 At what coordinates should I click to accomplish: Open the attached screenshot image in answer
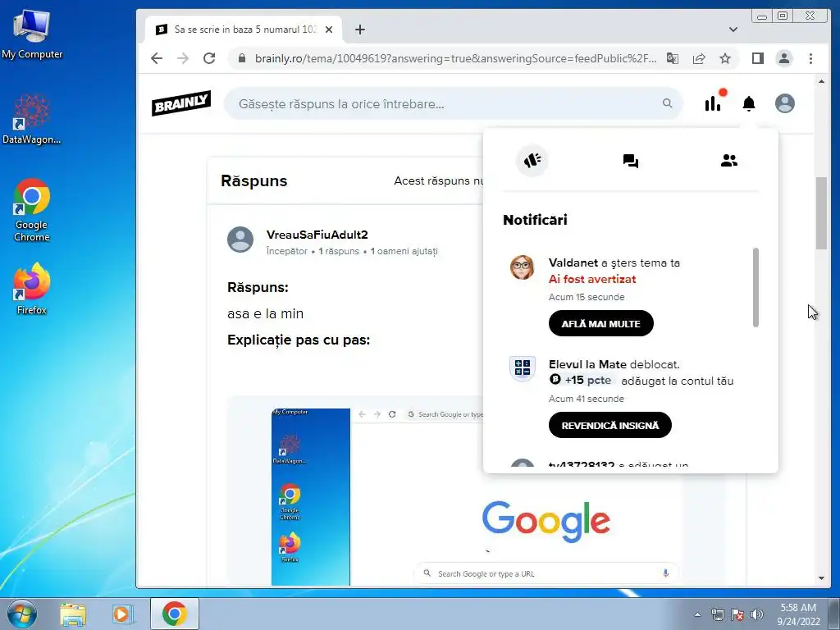click(x=477, y=496)
